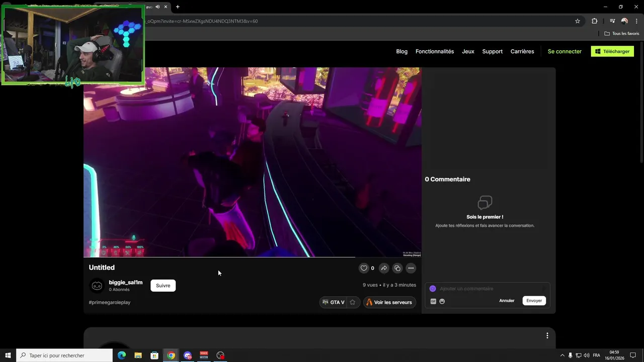Follow biggie_sal1m with Suivre button

[163, 286]
